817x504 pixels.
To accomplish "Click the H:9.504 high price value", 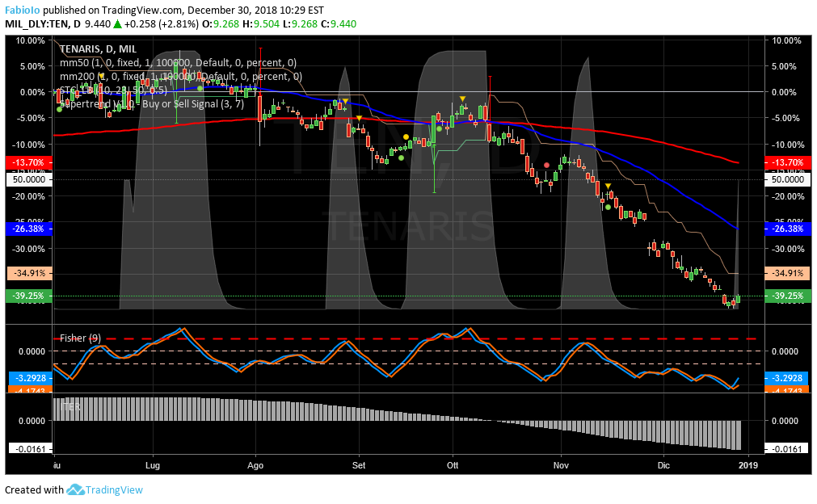I will [261, 24].
